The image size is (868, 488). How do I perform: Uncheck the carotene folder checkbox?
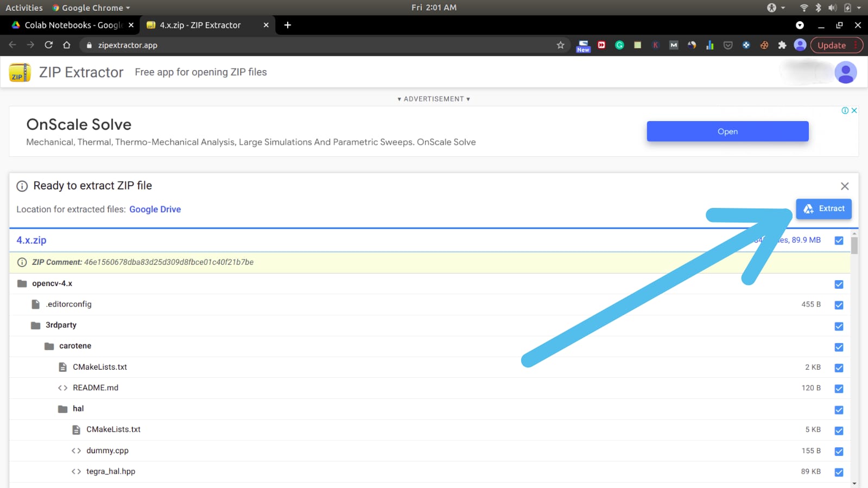(839, 347)
